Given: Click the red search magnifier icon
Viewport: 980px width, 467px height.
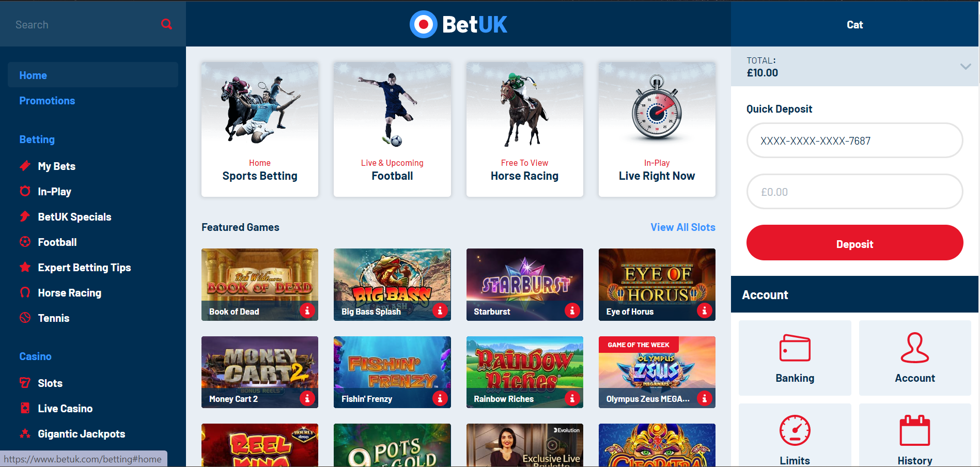Looking at the screenshot, I should pyautogui.click(x=166, y=24).
